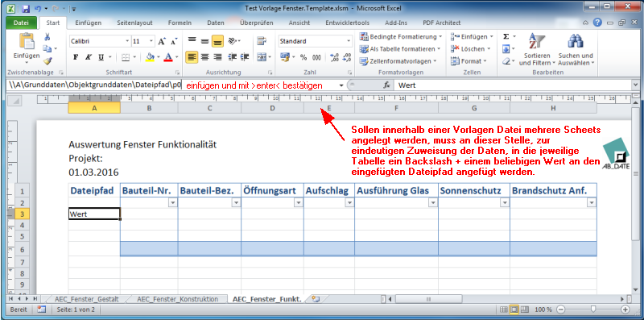This screenshot has width=644, height=320.
Task: Open the font size 11 dropdown
Action: pos(151,42)
